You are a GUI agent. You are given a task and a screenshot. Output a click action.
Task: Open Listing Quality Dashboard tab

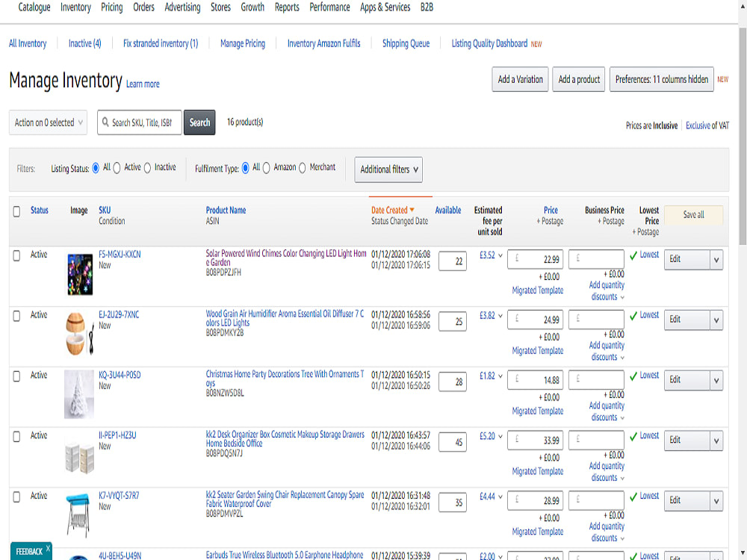tap(489, 43)
